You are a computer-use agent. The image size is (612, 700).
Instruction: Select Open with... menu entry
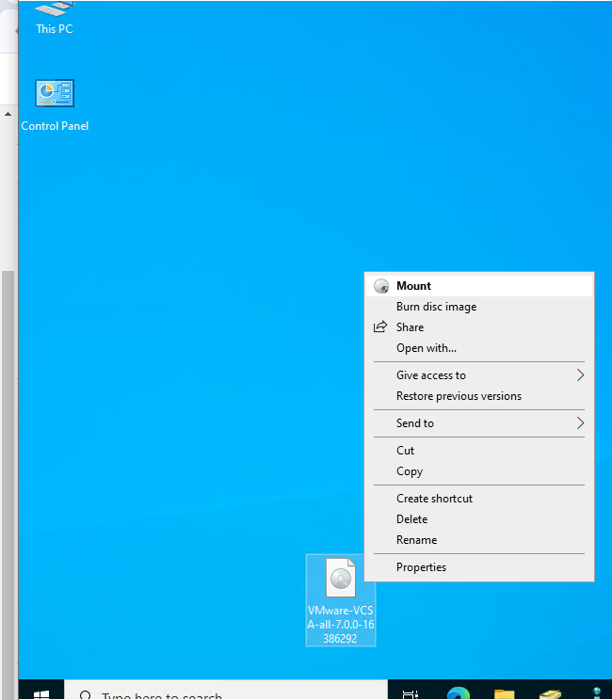[x=426, y=348]
